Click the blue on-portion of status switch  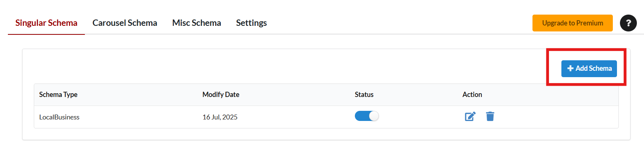pyautogui.click(x=362, y=116)
